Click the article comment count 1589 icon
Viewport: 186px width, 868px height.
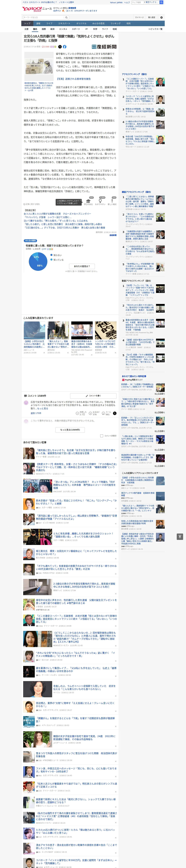[46, 47]
